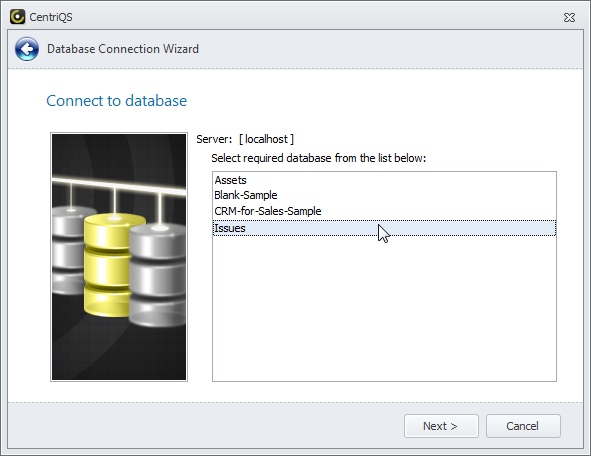Cancel the database connection wizard
The height and width of the screenshot is (456, 591).
tap(523, 426)
